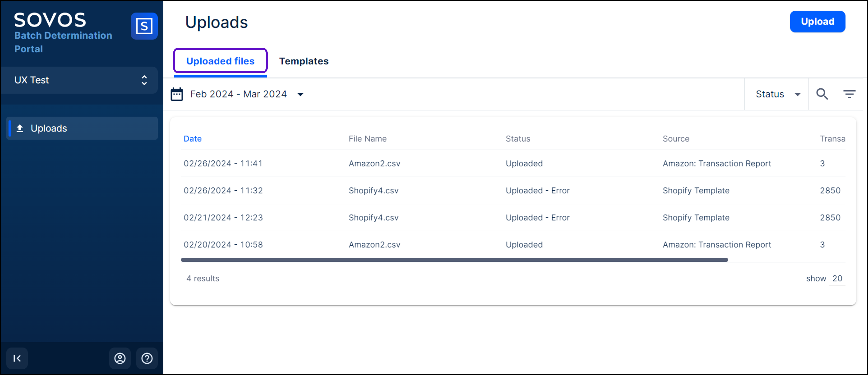Image resolution: width=868 pixels, height=375 pixels.
Task: Click the blue Upload button
Action: pos(817,22)
